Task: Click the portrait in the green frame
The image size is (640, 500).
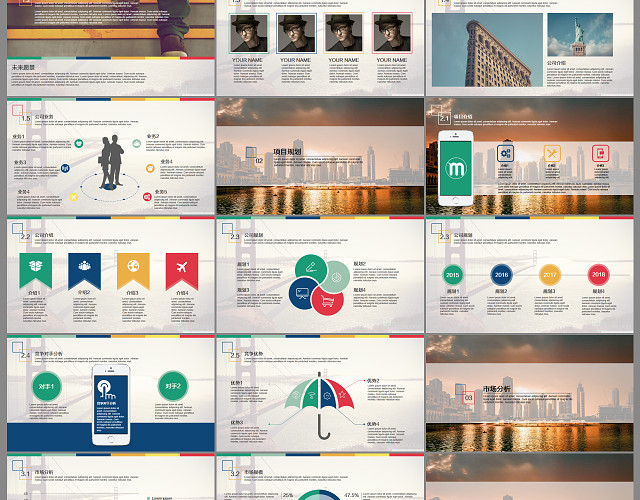Action: point(249,33)
